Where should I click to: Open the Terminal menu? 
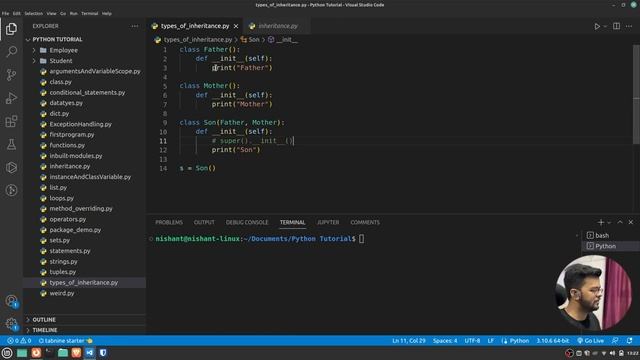[x=89, y=13]
